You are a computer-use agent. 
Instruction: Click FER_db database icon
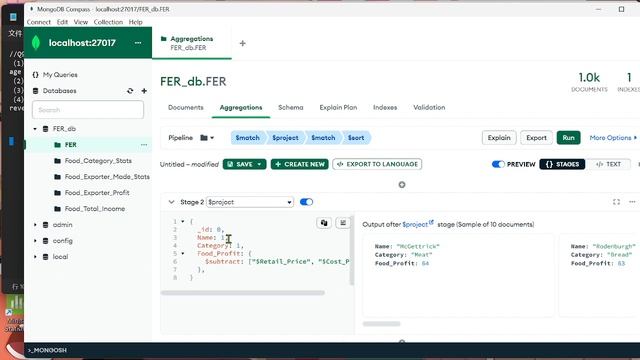(x=46, y=129)
